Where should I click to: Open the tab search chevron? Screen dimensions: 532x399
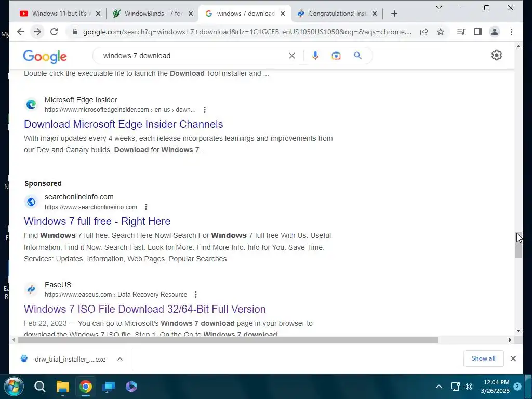438,8
